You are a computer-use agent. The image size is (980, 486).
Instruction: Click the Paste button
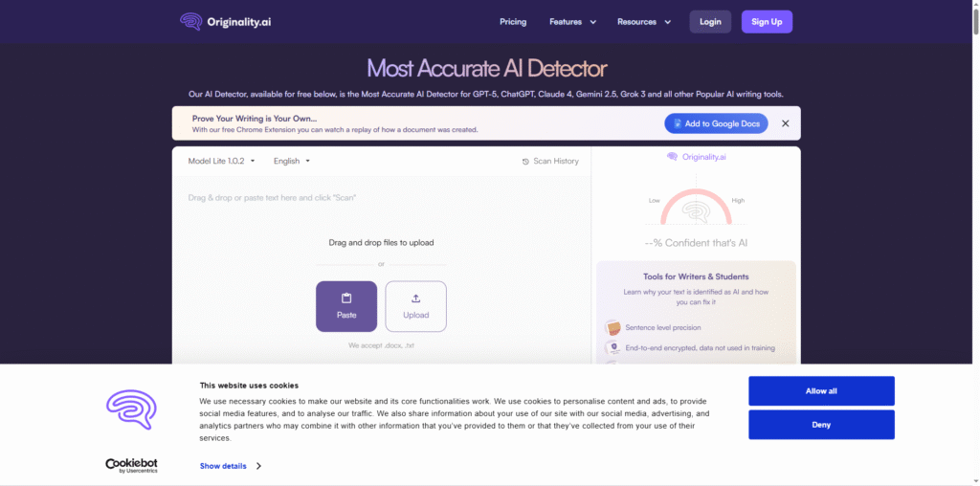(346, 306)
